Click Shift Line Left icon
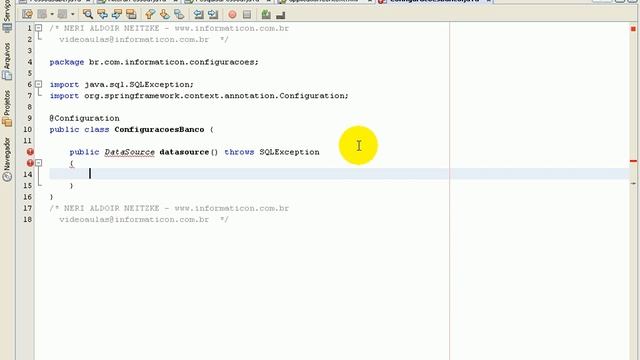This screenshot has width=640, height=360. click(x=198, y=14)
